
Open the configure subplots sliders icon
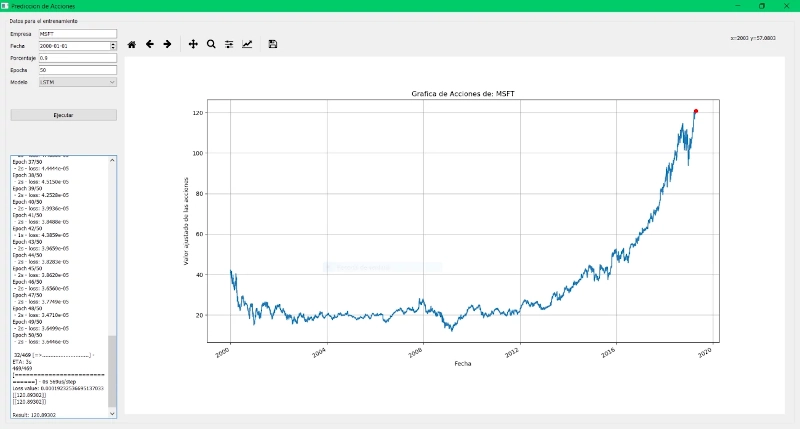pyautogui.click(x=229, y=44)
